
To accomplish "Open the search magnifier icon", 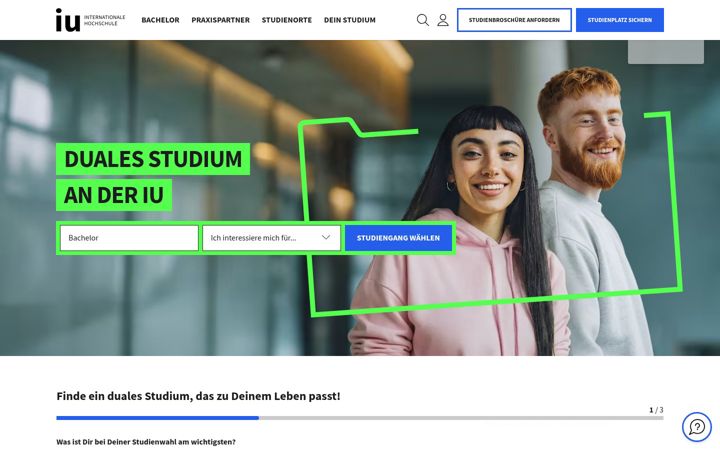I will coord(422,20).
